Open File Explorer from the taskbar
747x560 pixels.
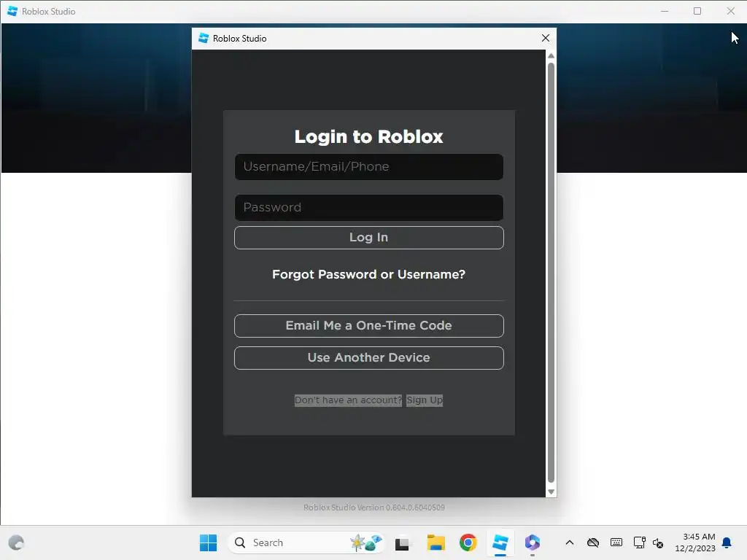(436, 542)
